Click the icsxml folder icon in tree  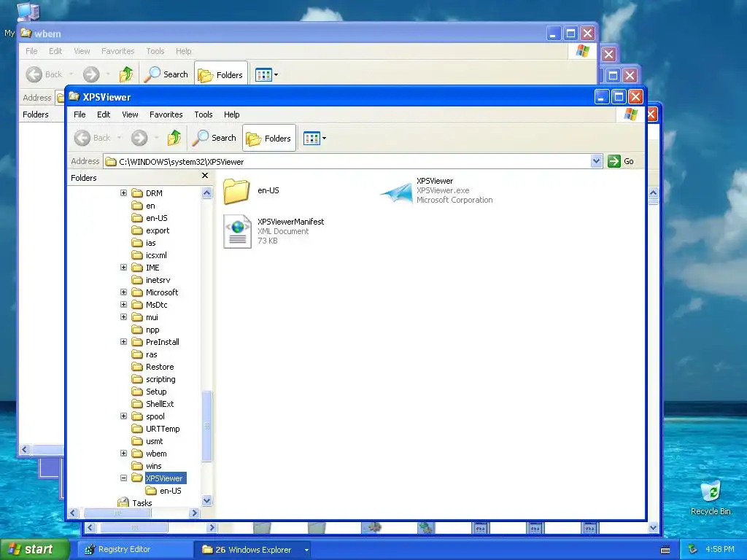[x=137, y=255]
